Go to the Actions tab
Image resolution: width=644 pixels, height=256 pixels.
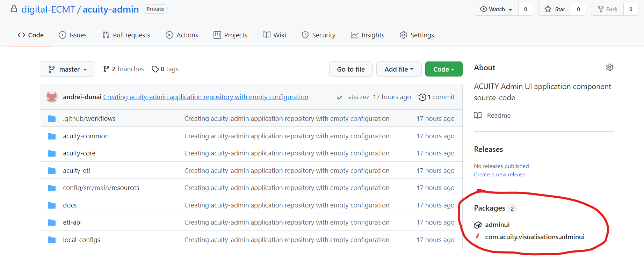182,35
